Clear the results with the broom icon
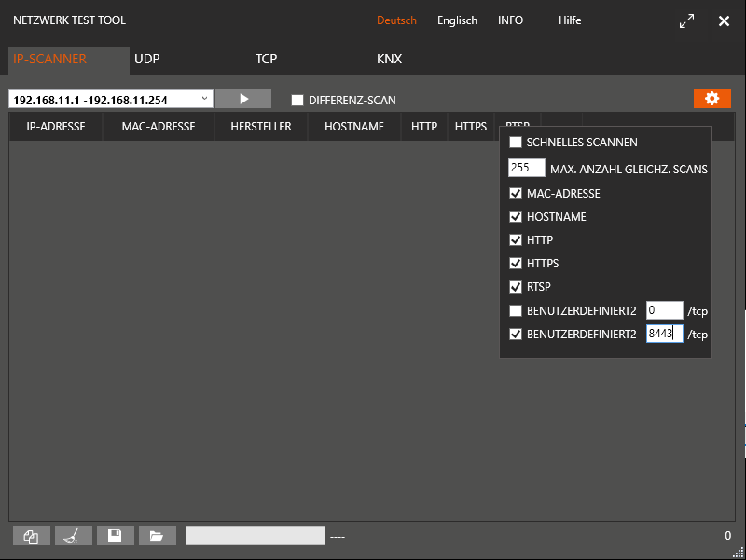 pyautogui.click(x=73, y=536)
